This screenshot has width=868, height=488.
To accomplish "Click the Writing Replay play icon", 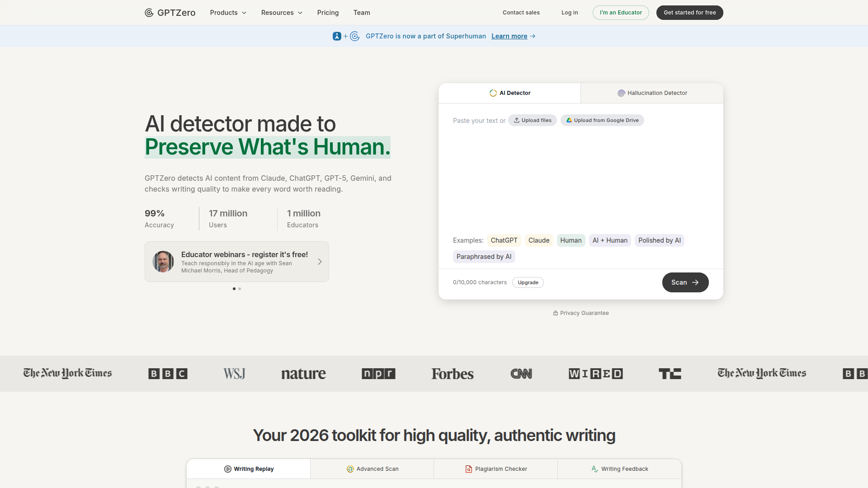I will [228, 469].
